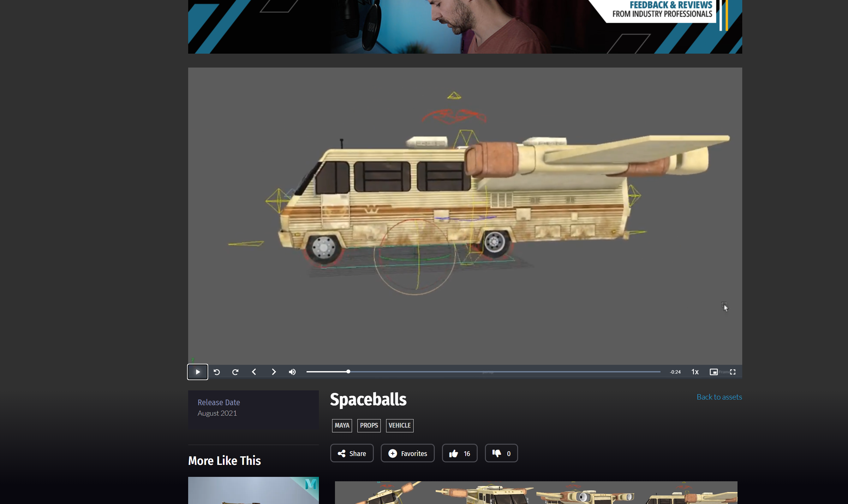The height and width of the screenshot is (504, 848).
Task: Open the More Like This thumbnail
Action: [x=254, y=490]
